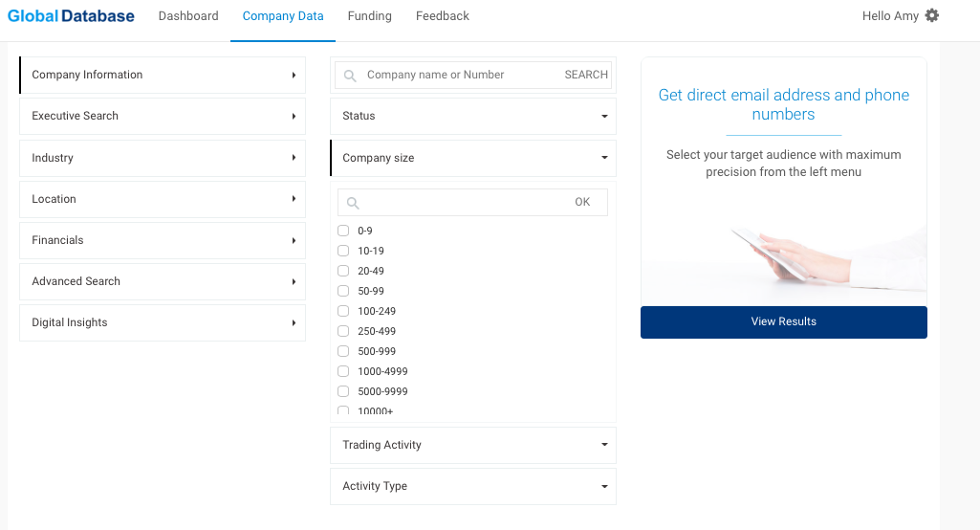This screenshot has height=530, width=980.
Task: Click the Global Database logo
Action: click(71, 16)
